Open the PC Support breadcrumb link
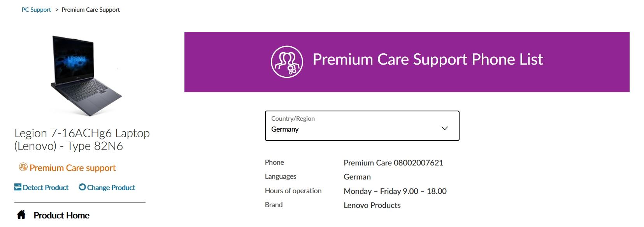644x227 pixels. click(x=36, y=10)
